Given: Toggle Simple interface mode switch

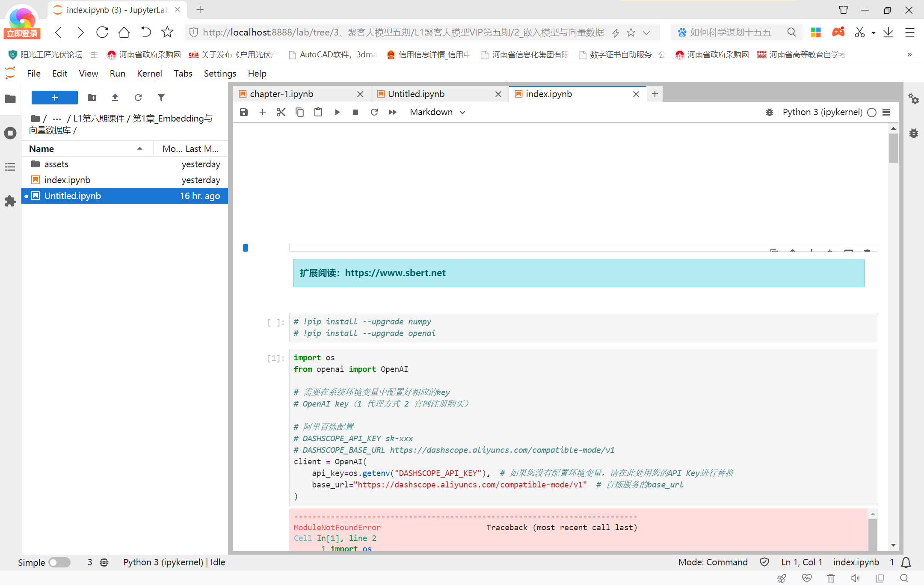Looking at the screenshot, I should (59, 562).
